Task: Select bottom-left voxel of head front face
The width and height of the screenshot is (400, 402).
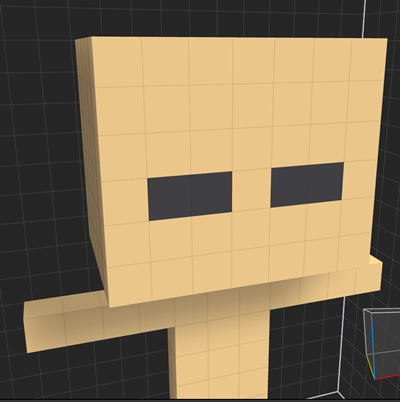Action: click(x=130, y=287)
